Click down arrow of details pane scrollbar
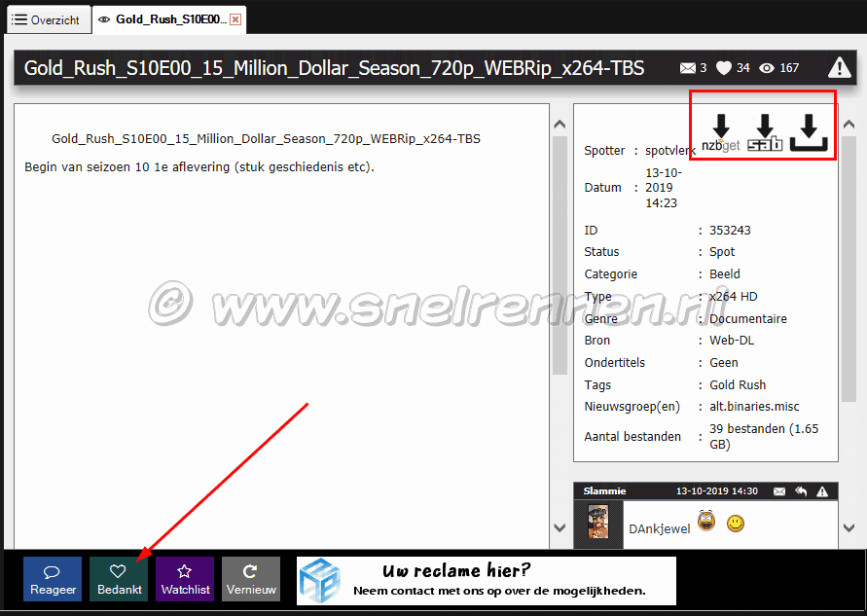The image size is (867, 616). click(849, 528)
